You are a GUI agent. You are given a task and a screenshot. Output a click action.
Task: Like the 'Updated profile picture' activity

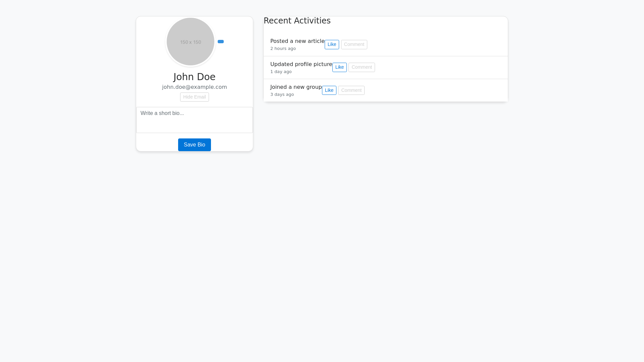(339, 67)
